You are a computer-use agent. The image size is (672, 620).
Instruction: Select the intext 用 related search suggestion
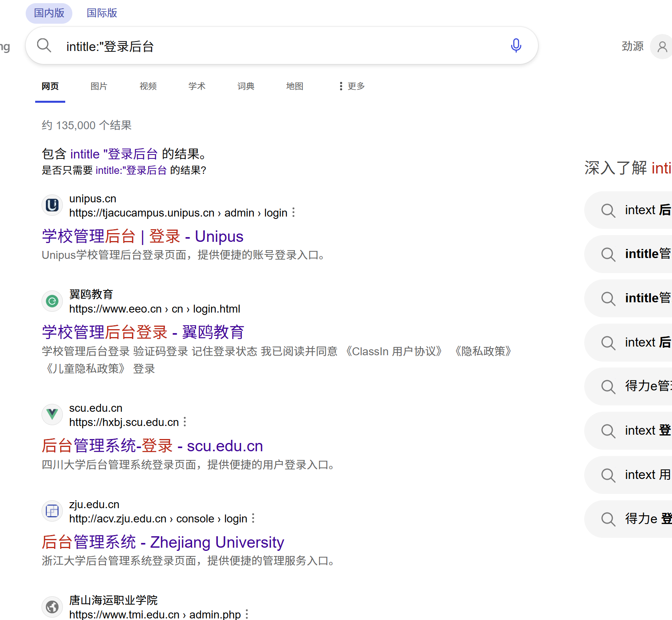pyautogui.click(x=629, y=475)
